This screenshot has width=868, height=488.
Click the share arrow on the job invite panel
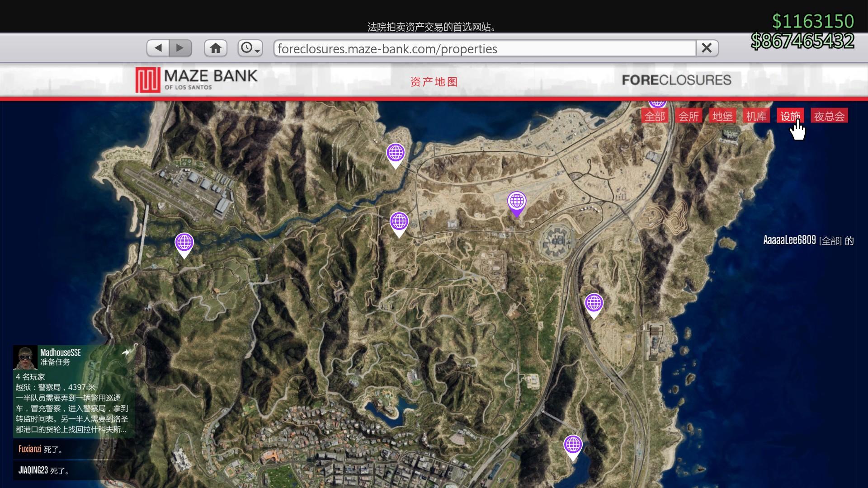(x=126, y=352)
